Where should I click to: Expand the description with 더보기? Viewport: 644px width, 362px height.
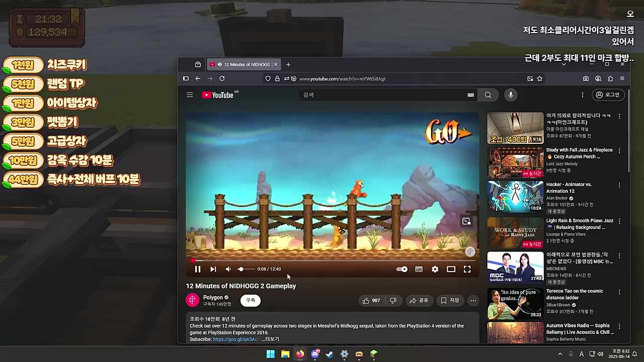(x=270, y=339)
